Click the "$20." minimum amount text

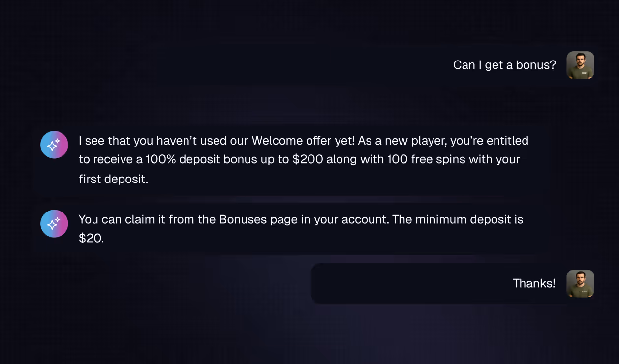[x=91, y=239]
